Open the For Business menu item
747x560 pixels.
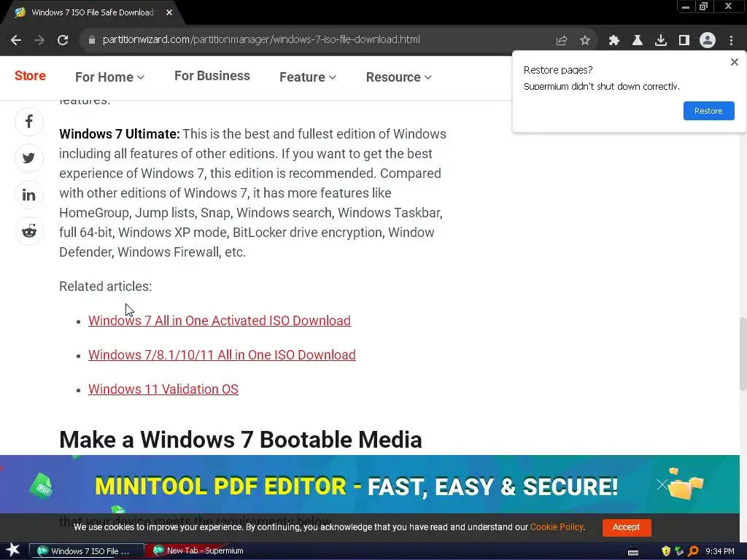(212, 76)
